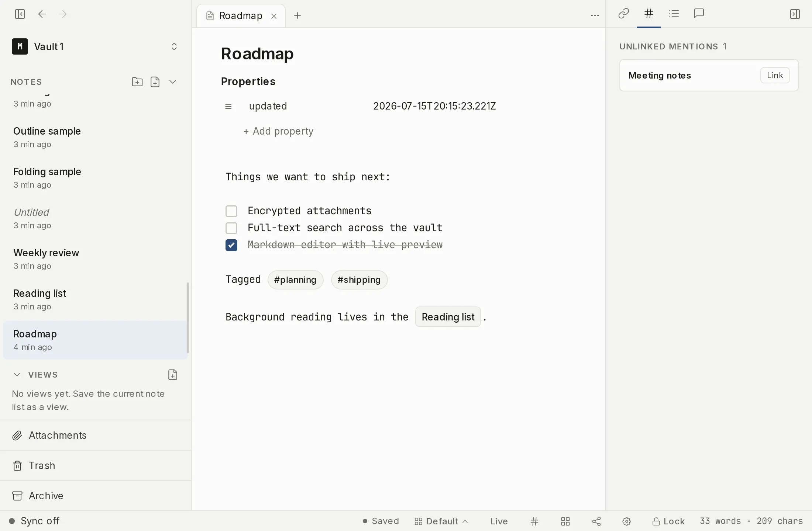Toggle Live preview mode in status bar
This screenshot has height=531, width=812.
pos(499,521)
